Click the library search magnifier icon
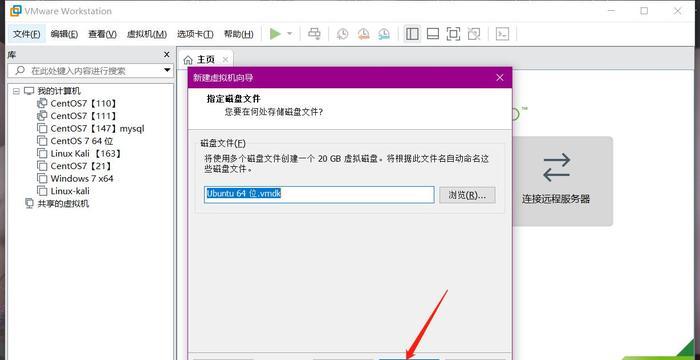 pyautogui.click(x=20, y=71)
